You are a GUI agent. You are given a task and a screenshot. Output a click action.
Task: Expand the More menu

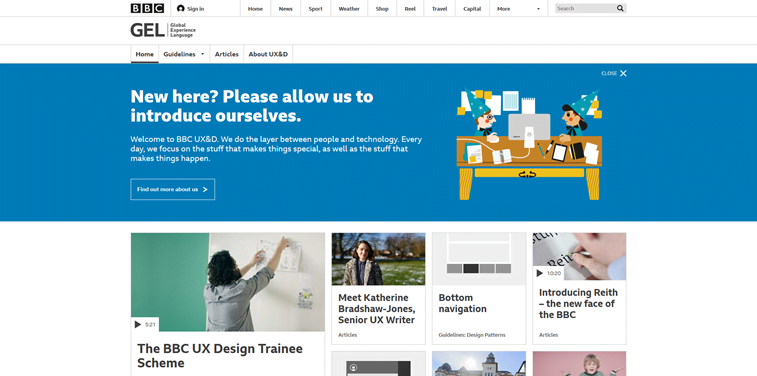coord(519,9)
